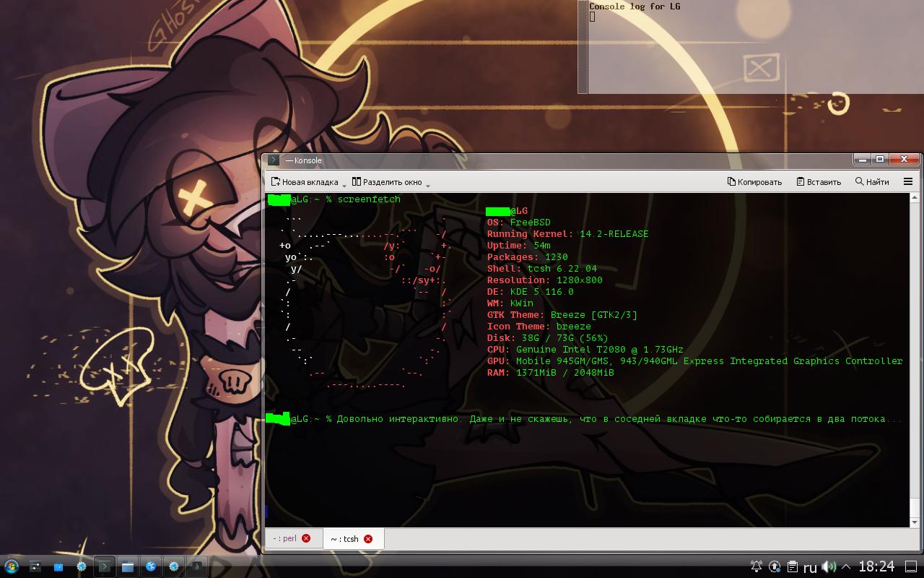Click the 'Resolution: 1280x800' line
The width and height of the screenshot is (924, 578).
pos(545,280)
